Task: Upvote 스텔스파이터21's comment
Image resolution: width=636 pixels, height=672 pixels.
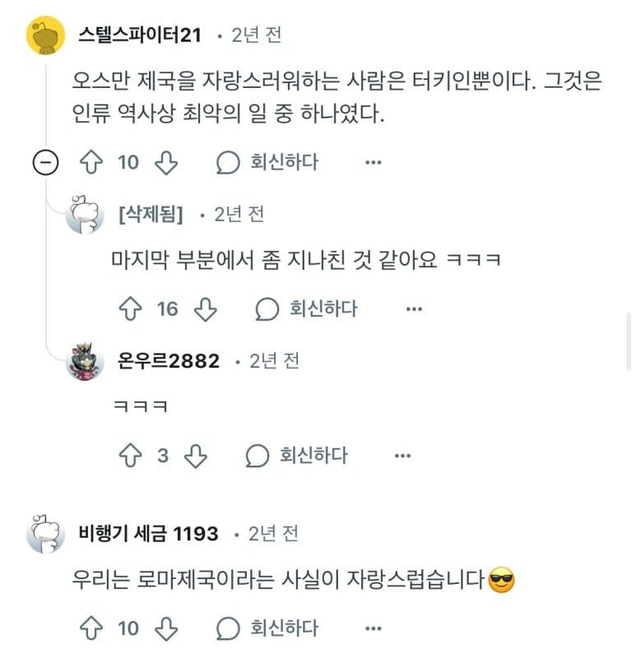Action: 90,162
